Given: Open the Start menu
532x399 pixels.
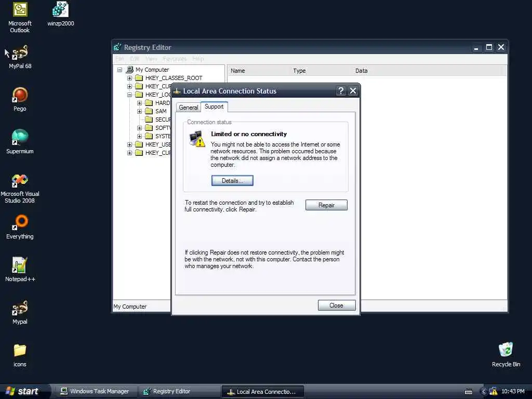Looking at the screenshot, I should (x=24, y=392).
